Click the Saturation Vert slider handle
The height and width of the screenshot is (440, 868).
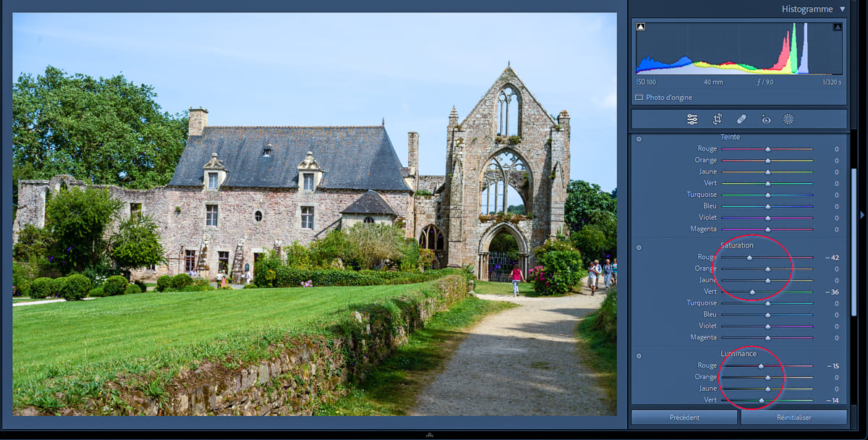pyautogui.click(x=752, y=292)
